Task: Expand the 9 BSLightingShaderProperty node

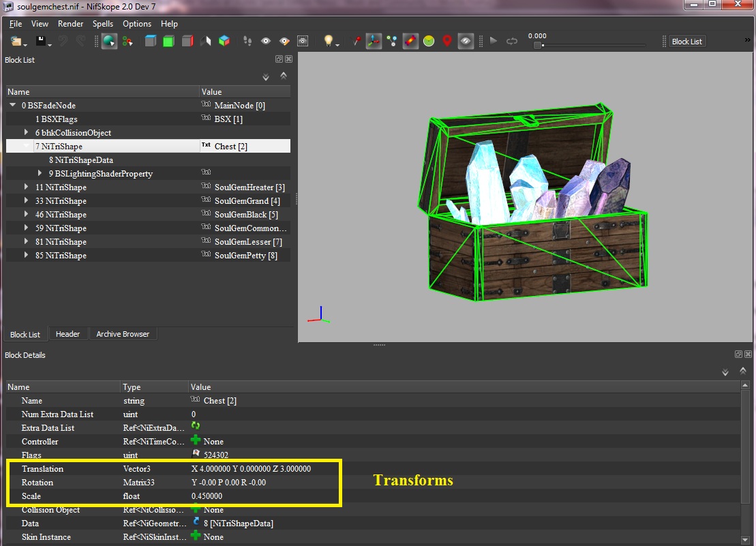Action: pos(40,173)
